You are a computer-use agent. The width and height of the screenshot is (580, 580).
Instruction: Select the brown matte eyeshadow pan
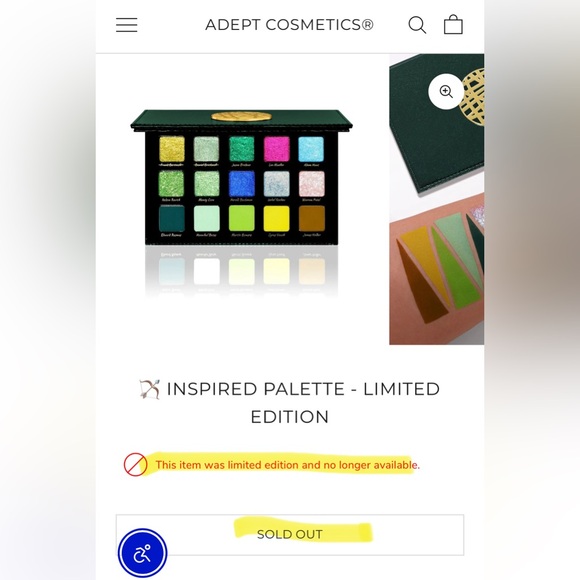pyautogui.click(x=311, y=218)
